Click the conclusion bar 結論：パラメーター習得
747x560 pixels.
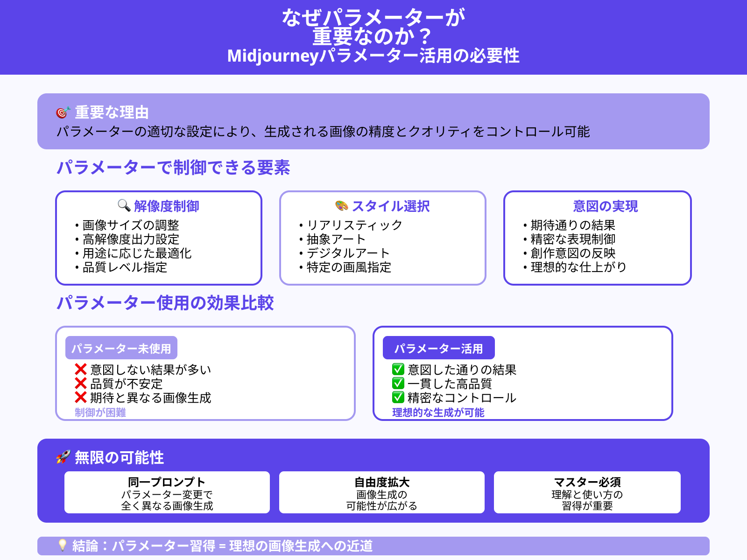click(x=373, y=546)
